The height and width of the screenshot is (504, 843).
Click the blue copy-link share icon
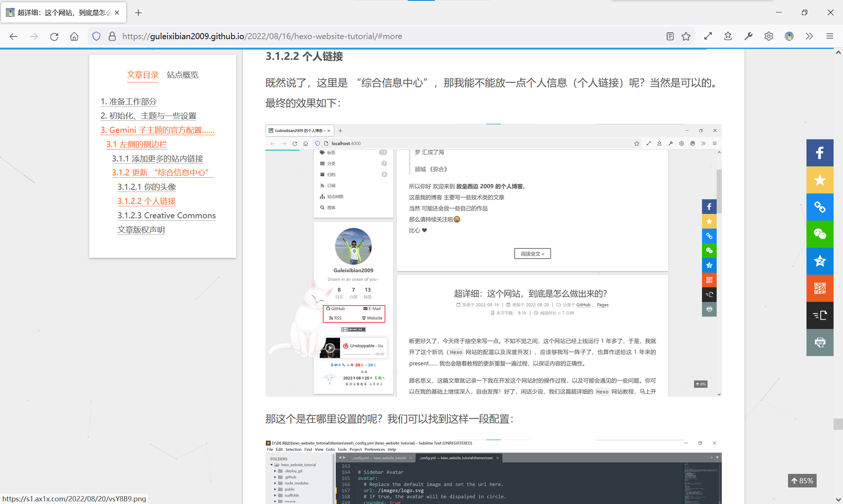[820, 207]
